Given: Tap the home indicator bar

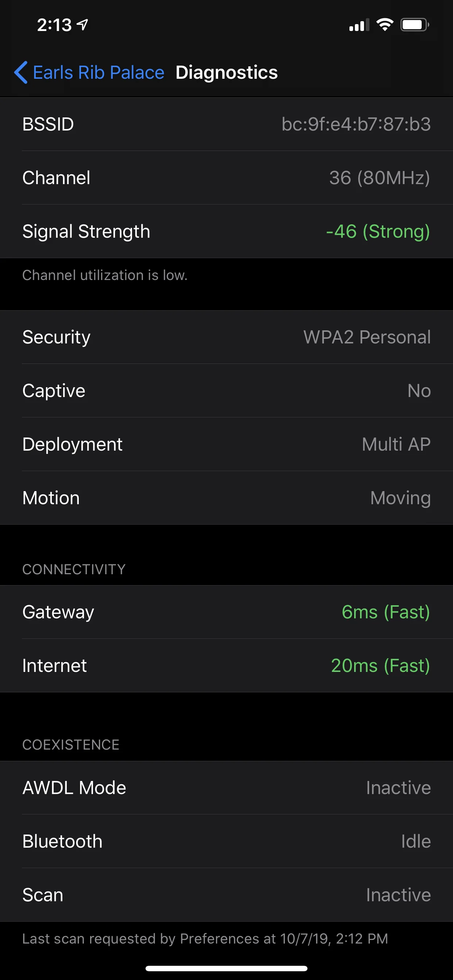Looking at the screenshot, I should tap(226, 968).
